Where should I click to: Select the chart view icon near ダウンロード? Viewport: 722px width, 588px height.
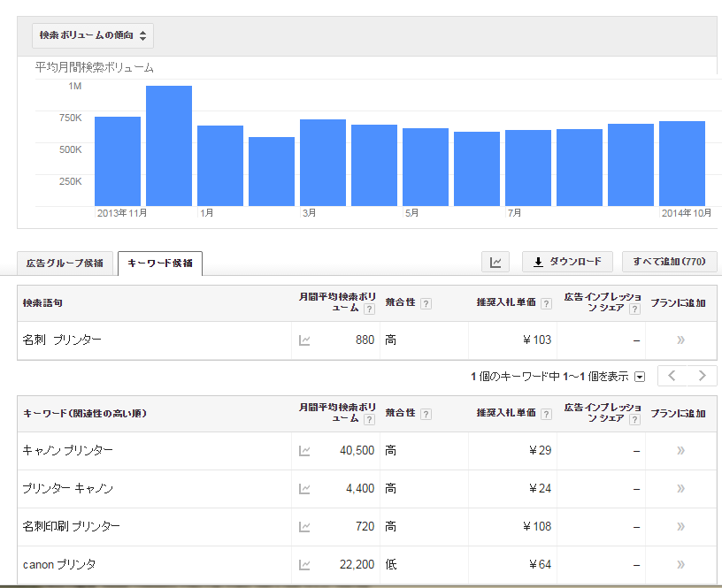pos(495,262)
